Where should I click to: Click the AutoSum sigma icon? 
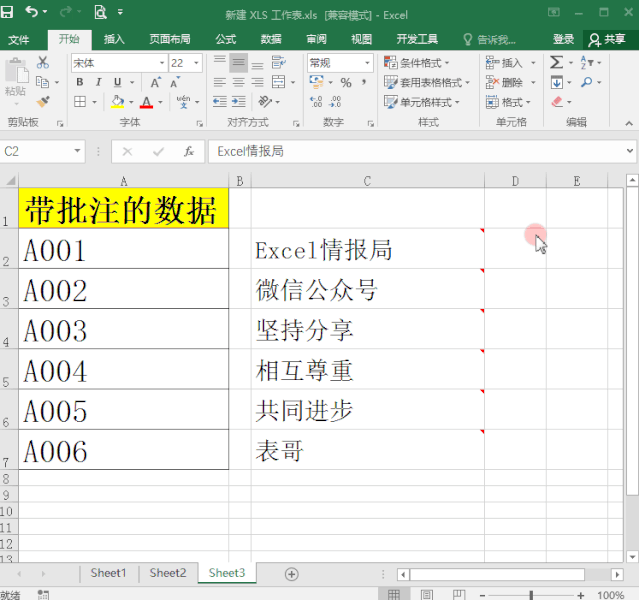[556, 63]
